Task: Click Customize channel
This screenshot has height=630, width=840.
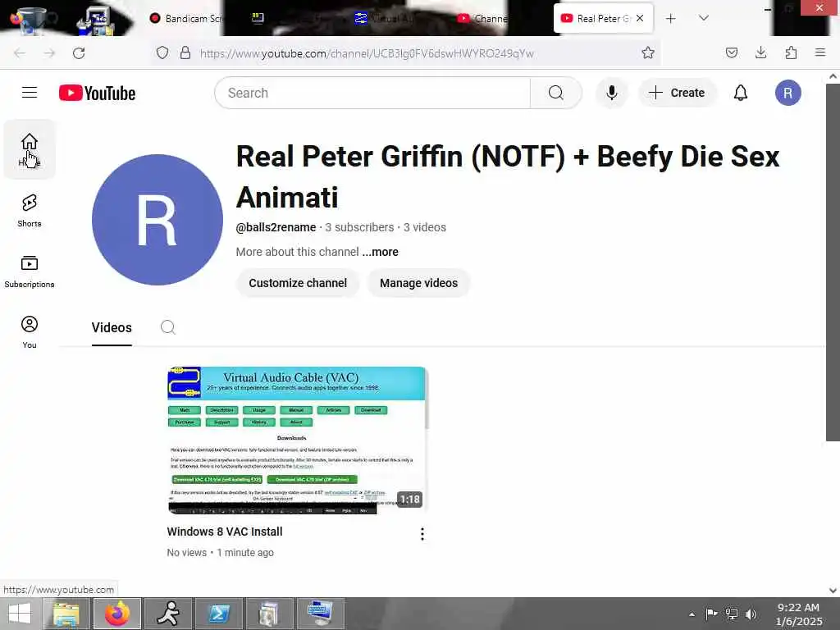Action: click(298, 283)
